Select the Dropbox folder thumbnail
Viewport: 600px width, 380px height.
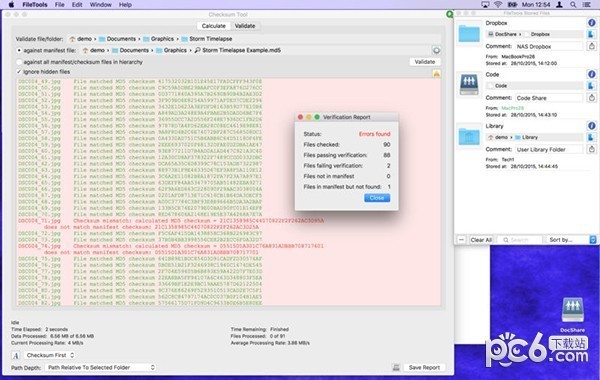pyautogui.click(x=469, y=34)
